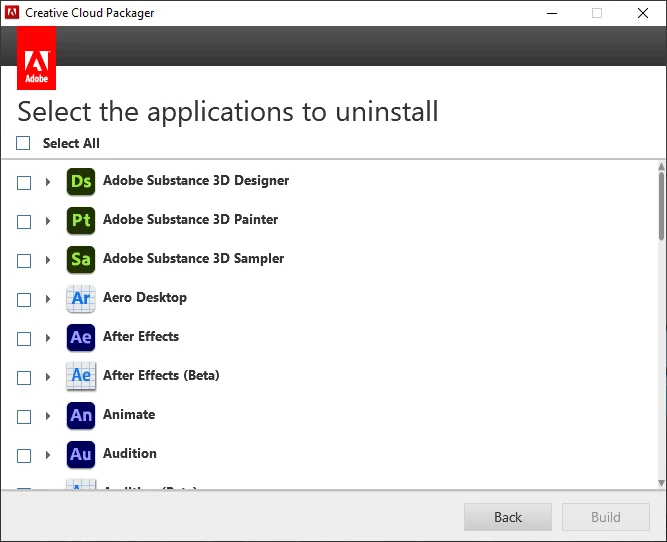667x542 pixels.
Task: Click the Creative Cloud Packager title bar icon
Action: [x=12, y=13]
